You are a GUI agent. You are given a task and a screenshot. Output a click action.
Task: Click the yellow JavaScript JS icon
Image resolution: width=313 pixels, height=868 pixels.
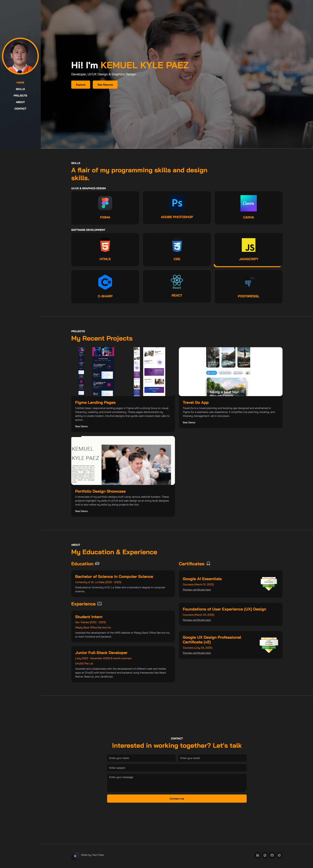249,245
